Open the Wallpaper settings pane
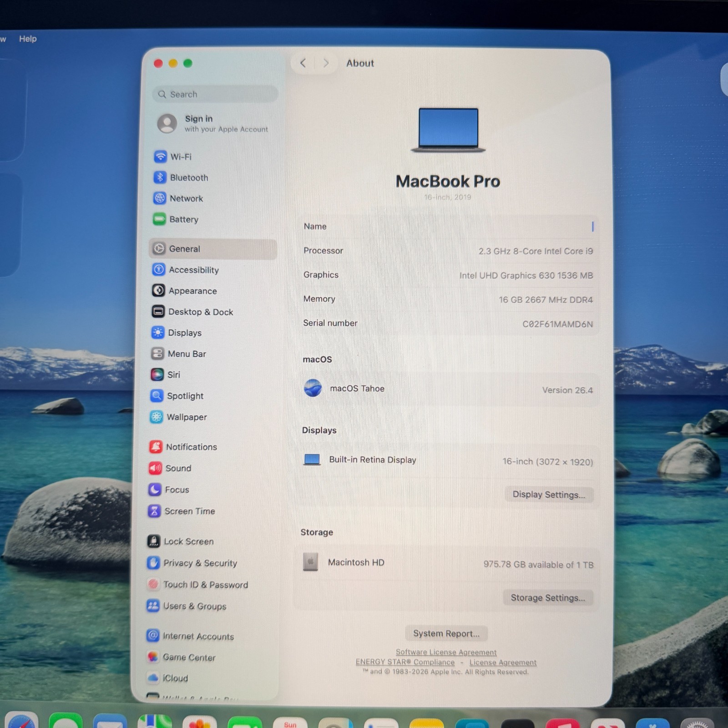728x728 pixels. pos(186,417)
